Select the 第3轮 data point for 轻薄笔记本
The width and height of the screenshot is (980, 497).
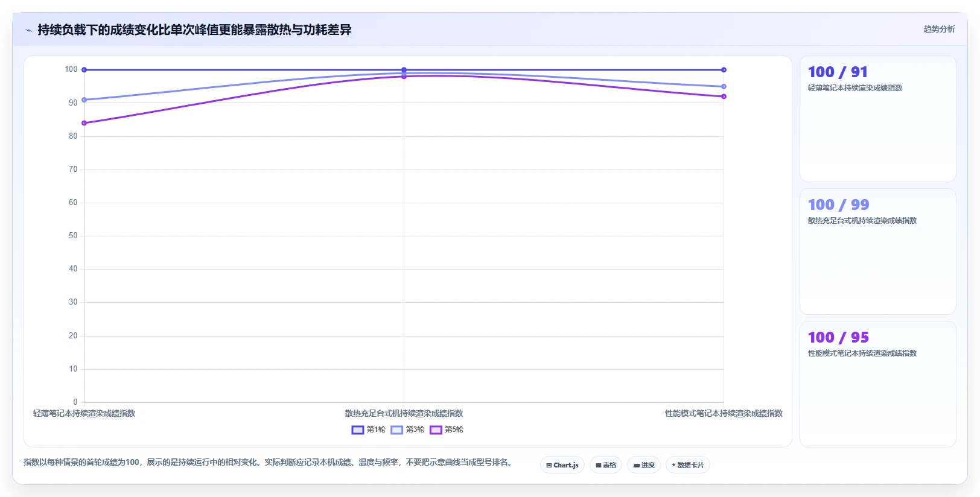pyautogui.click(x=84, y=100)
